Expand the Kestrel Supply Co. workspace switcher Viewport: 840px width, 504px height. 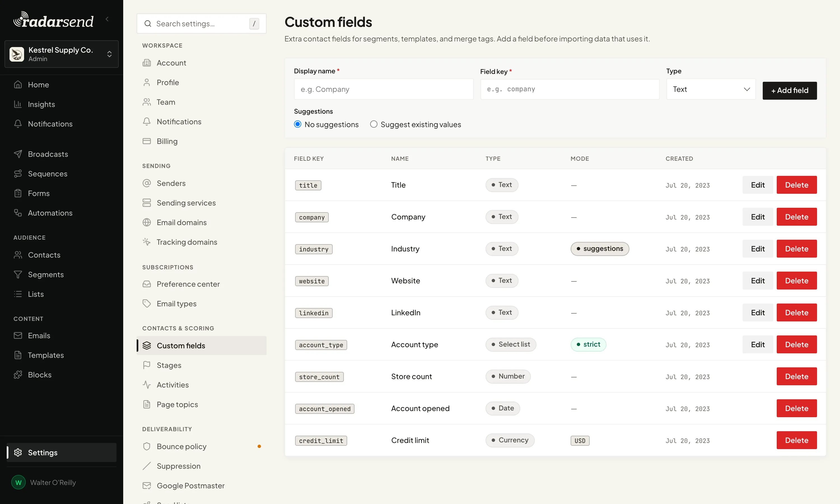point(61,54)
